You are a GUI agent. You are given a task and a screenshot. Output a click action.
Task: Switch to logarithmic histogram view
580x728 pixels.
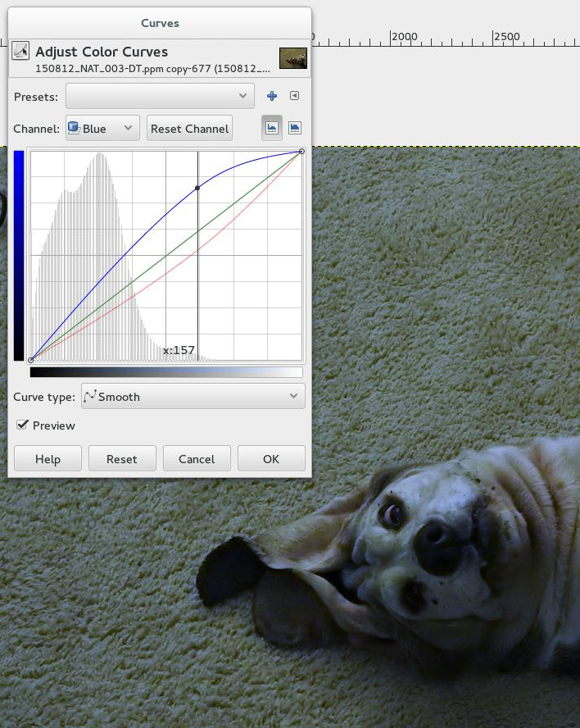pos(295,128)
